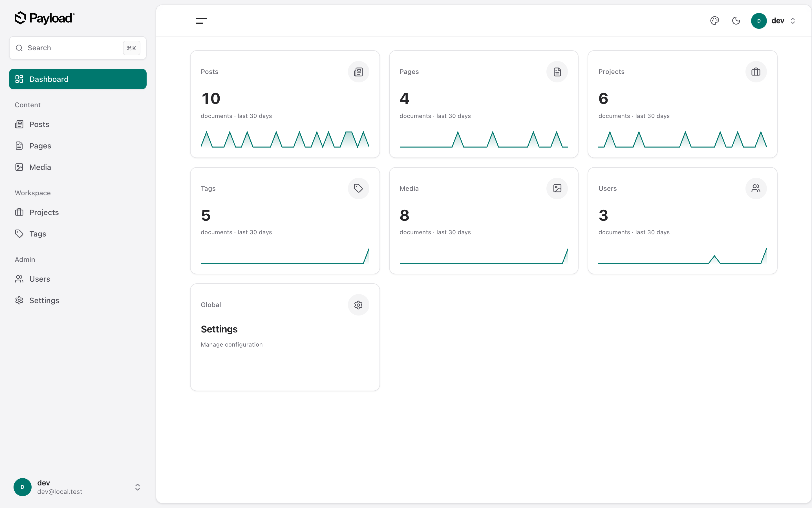Click the search magnifier icon

point(19,48)
